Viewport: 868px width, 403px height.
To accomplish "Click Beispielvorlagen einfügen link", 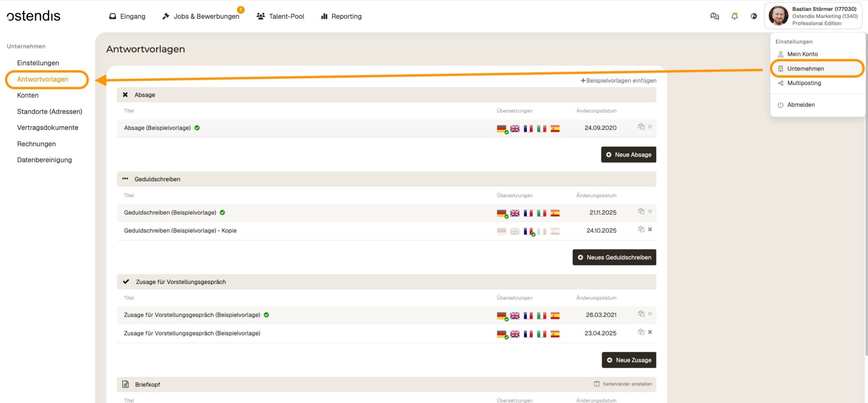I will coord(618,81).
